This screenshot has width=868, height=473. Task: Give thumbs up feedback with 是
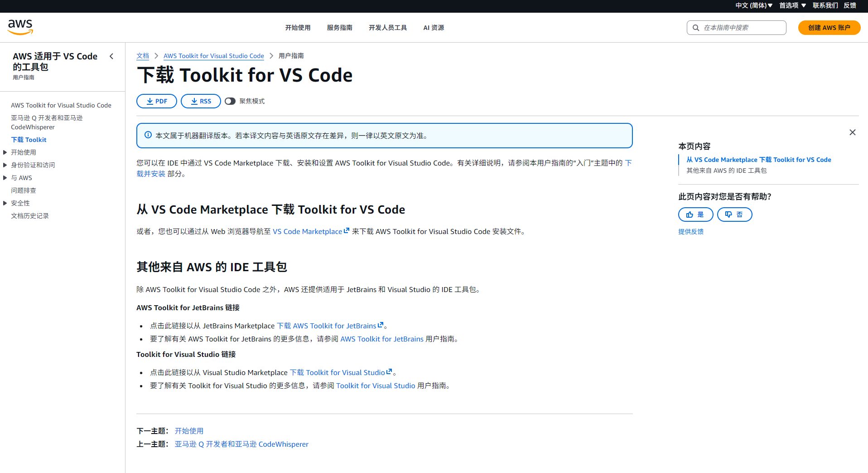coord(695,215)
